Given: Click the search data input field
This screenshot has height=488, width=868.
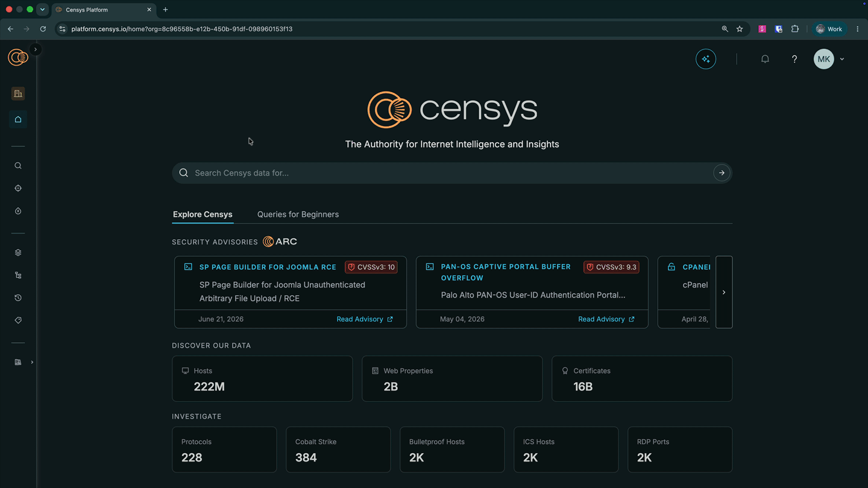Looking at the screenshot, I should point(452,173).
